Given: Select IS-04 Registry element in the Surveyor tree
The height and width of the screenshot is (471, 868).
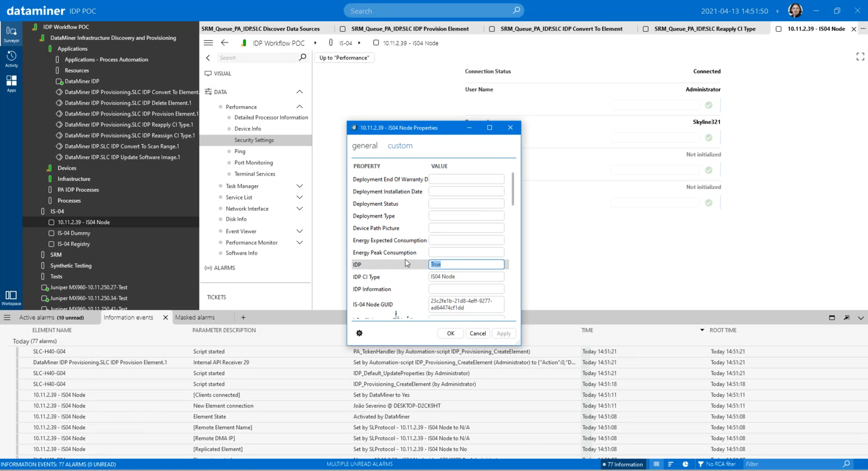Looking at the screenshot, I should 73,244.
